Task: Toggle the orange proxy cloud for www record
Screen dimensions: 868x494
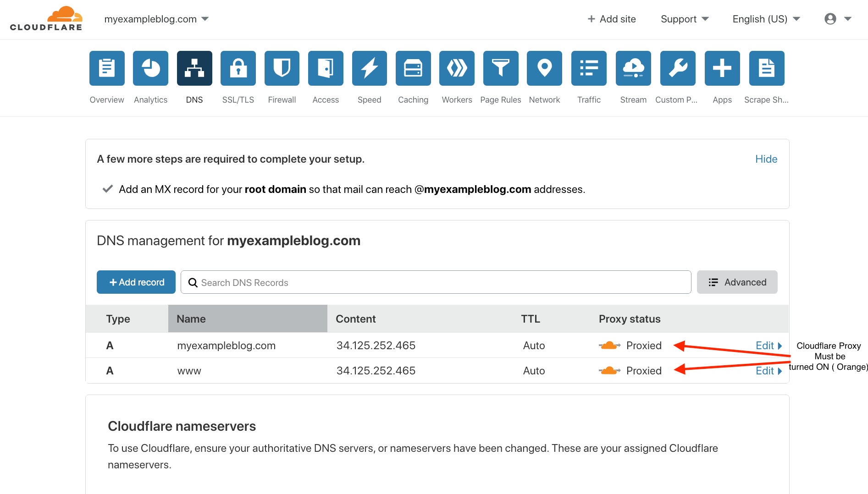Action: pyautogui.click(x=609, y=371)
